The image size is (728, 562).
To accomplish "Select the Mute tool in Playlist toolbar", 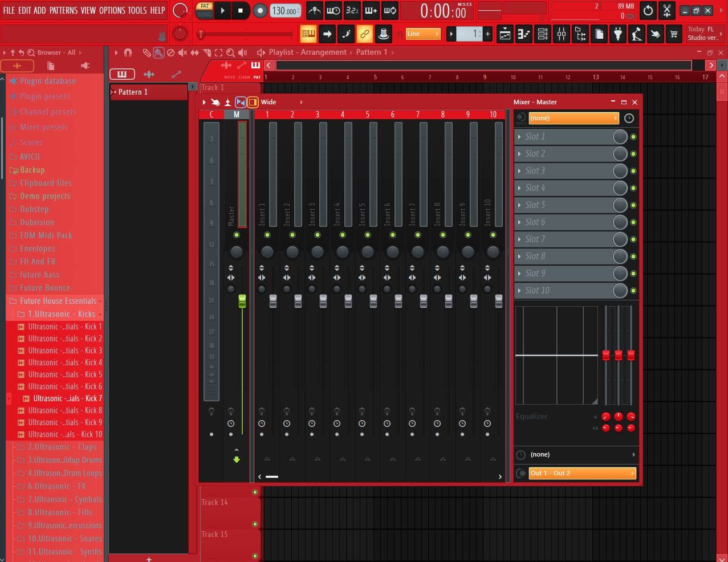I will [x=182, y=52].
